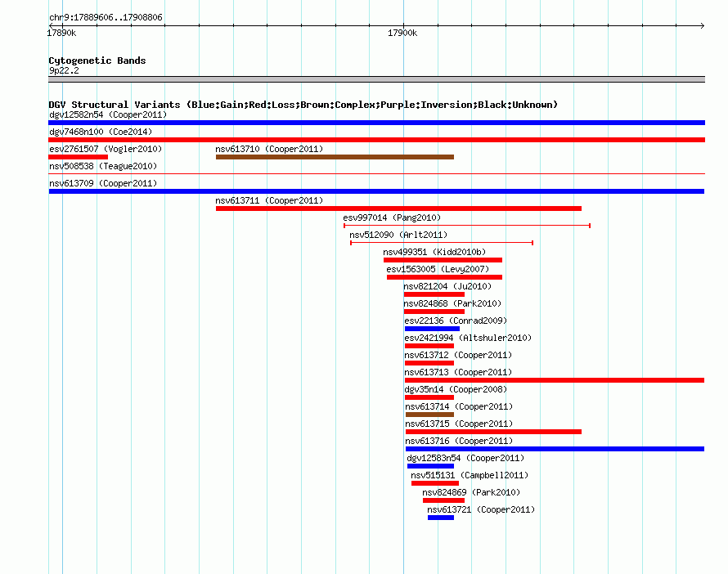Viewport: 728px width, 574px height.
Task: Click the 17900k ruler position marker
Action: (x=402, y=33)
